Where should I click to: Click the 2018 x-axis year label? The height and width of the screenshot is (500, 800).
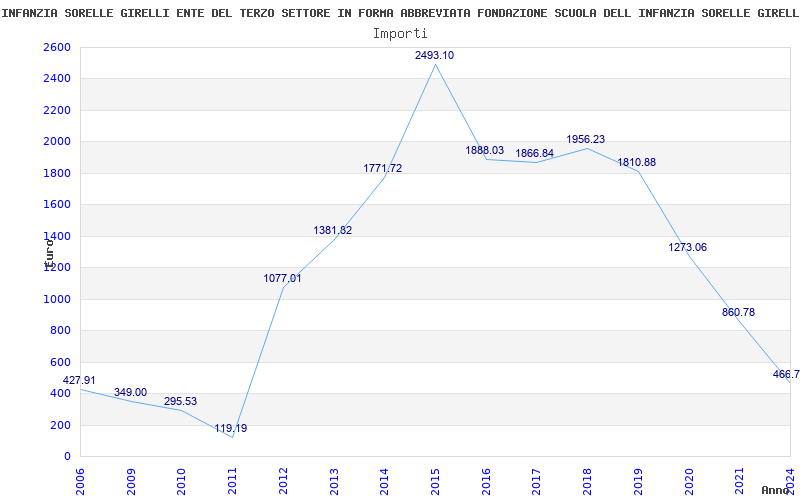coord(587,482)
